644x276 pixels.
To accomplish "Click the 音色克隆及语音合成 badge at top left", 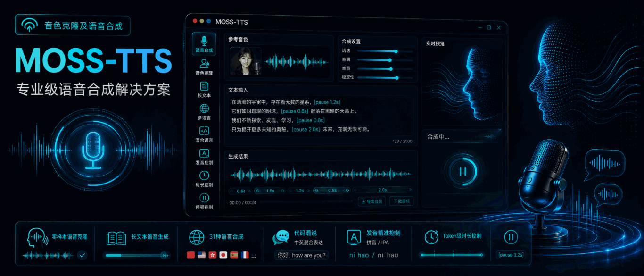I will (x=73, y=25).
